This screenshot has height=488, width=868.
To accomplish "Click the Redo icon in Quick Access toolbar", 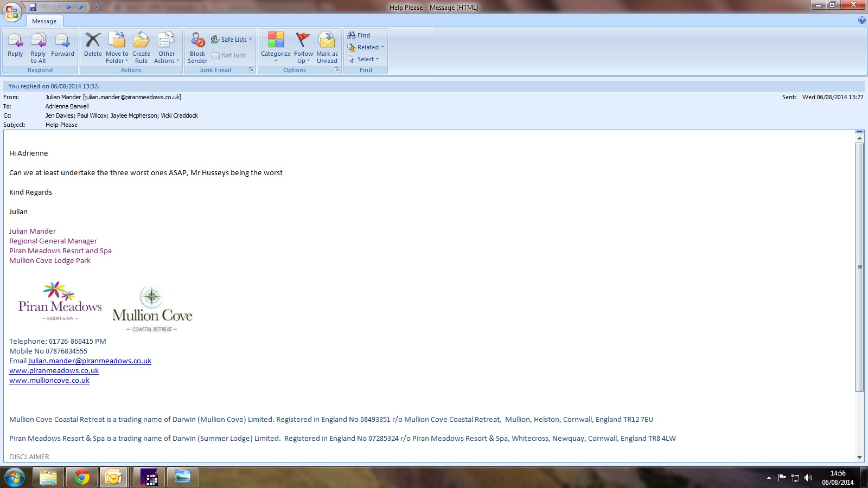I will pyautogui.click(x=56, y=7).
